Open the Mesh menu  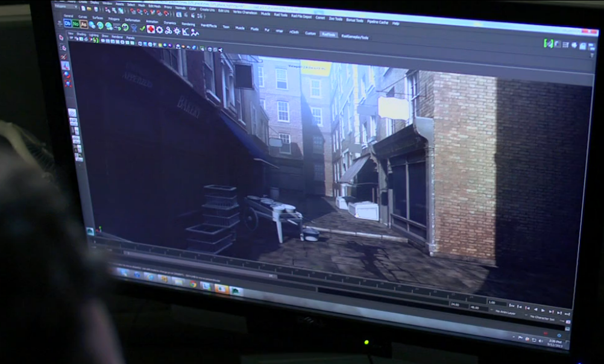point(142,5)
